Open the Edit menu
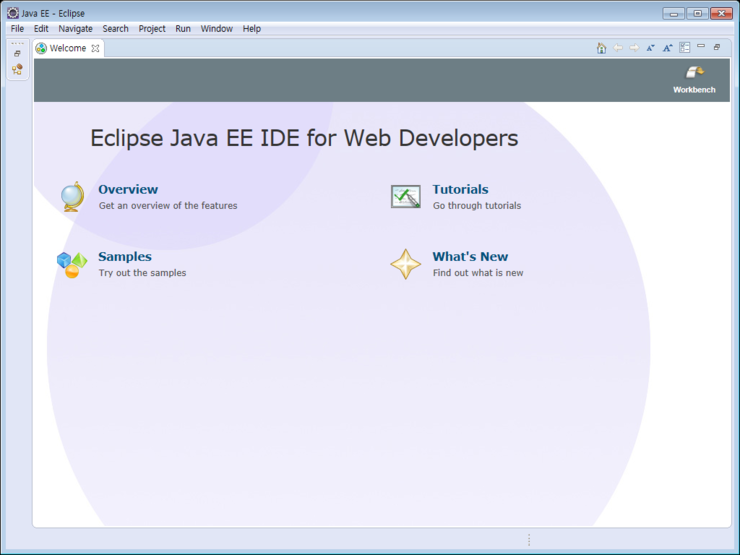The image size is (740, 555). pyautogui.click(x=41, y=29)
